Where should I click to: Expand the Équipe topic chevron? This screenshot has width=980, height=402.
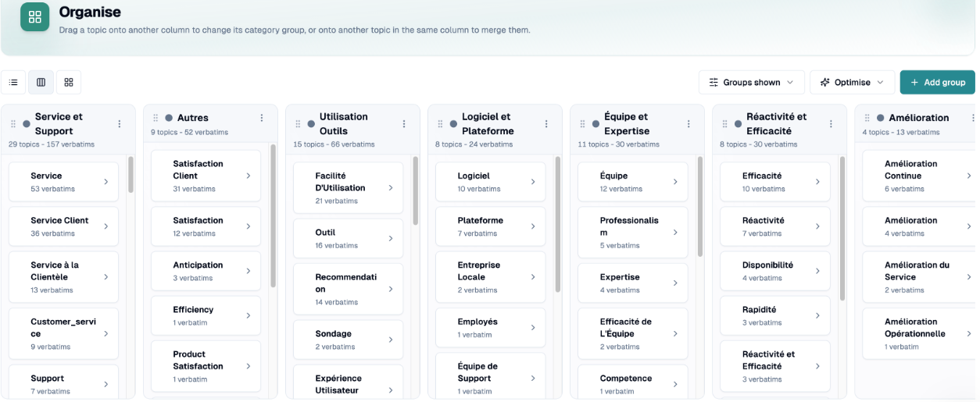[675, 182]
